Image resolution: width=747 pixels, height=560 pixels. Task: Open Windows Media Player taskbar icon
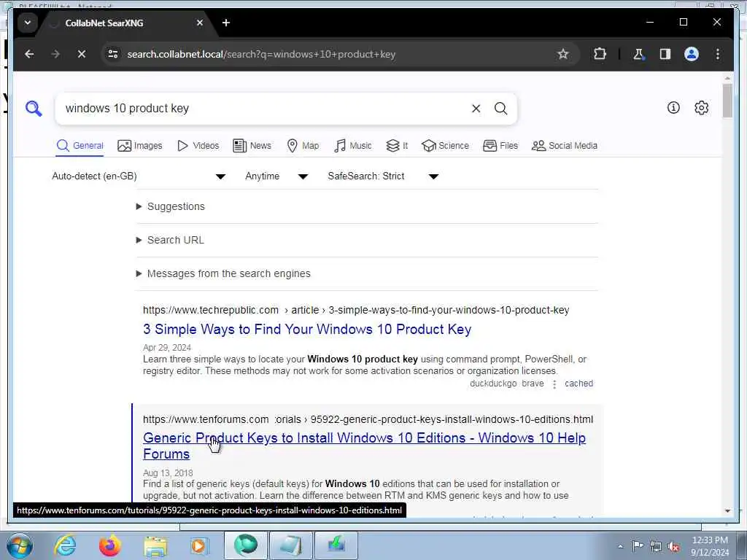199,545
